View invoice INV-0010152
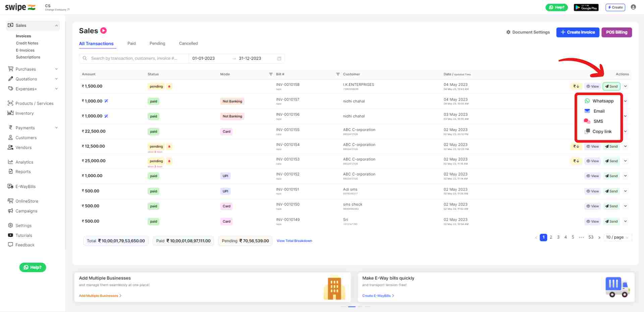This screenshot has height=312, width=644. coord(593,176)
